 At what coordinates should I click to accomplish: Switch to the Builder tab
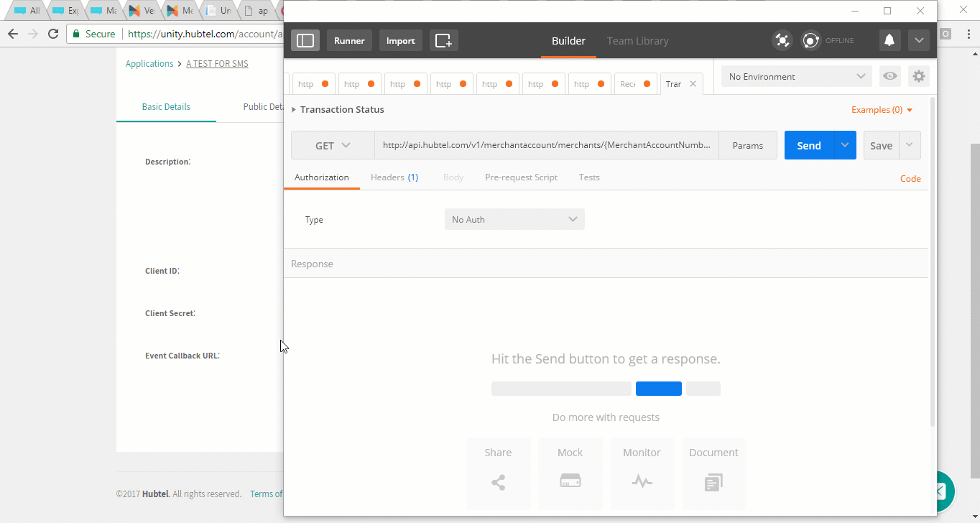(x=568, y=41)
